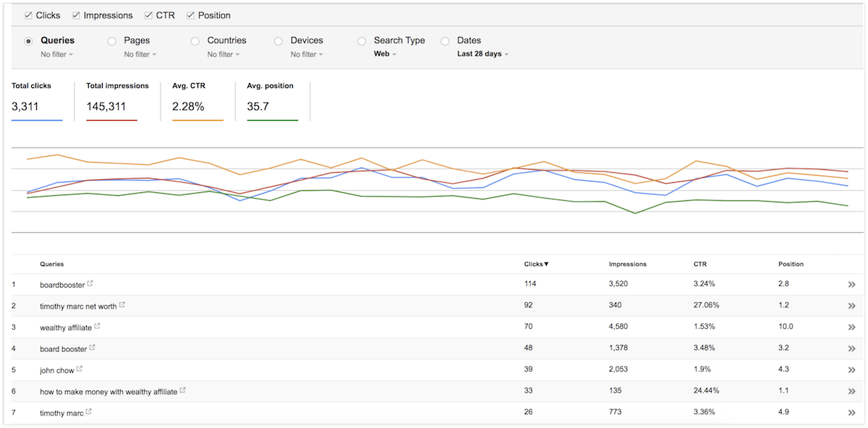Click how to make money with wealthy affiliate
This screenshot has height=428, width=868.
pos(109,392)
